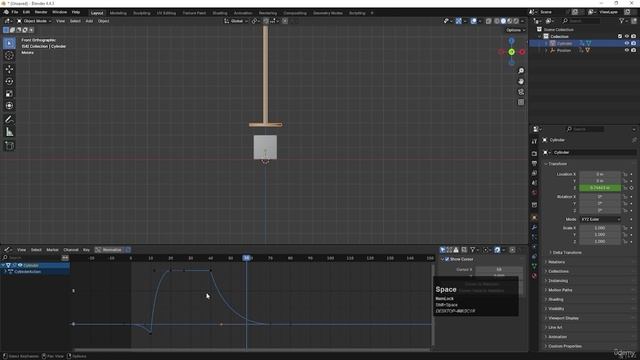Screen dimensions: 640x360
Task: Switch to Animation workspace tab
Action: [x=243, y=13]
